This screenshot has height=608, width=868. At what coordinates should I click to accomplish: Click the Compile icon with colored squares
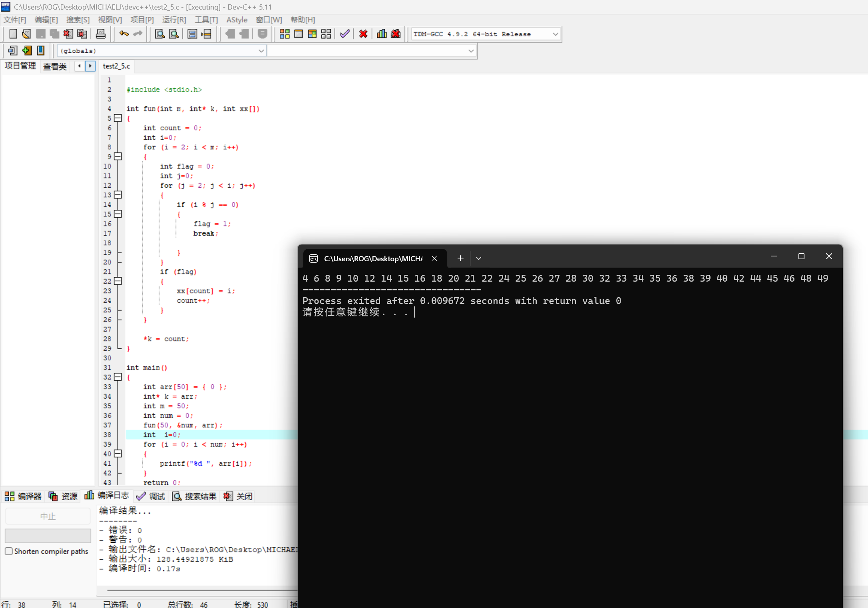click(x=285, y=34)
